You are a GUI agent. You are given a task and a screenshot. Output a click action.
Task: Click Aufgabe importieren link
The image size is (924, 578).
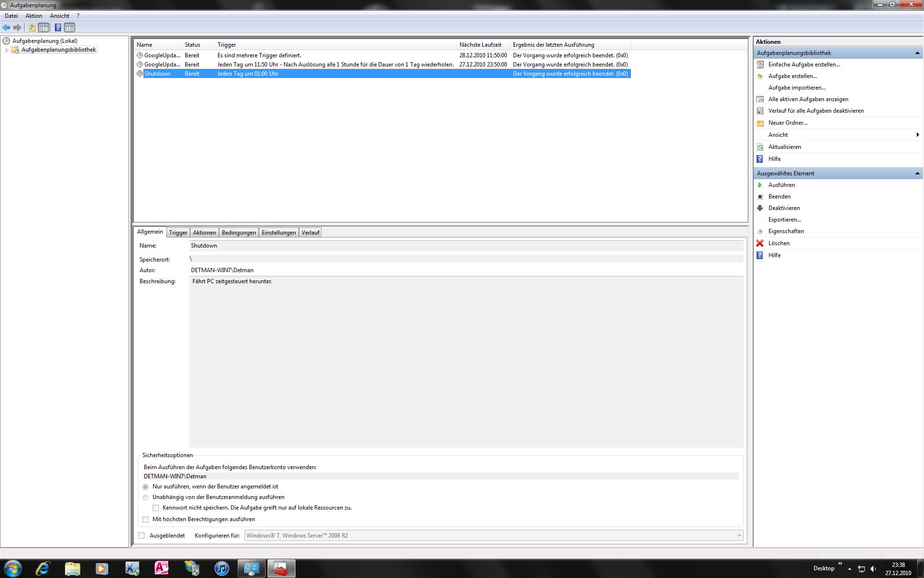tap(796, 88)
